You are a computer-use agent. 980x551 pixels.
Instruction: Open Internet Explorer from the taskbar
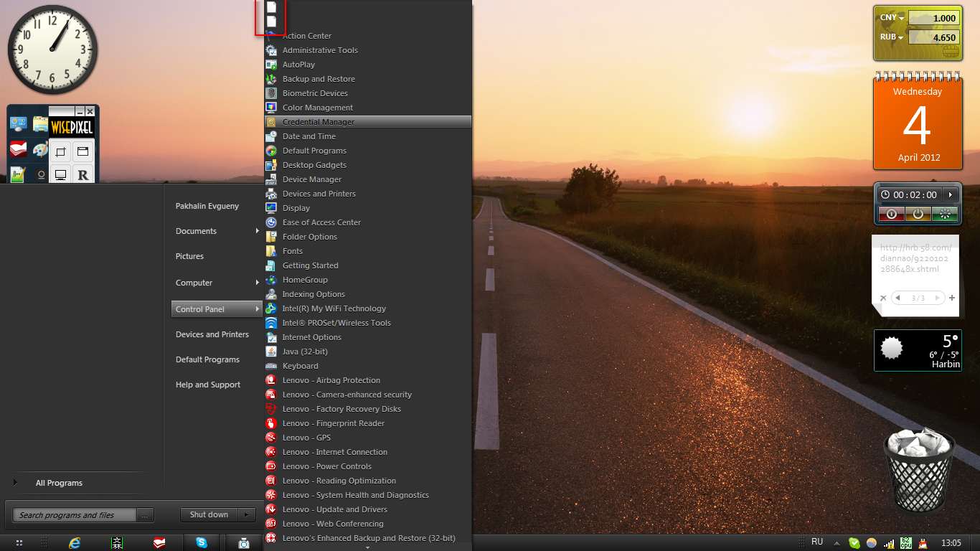coord(75,543)
